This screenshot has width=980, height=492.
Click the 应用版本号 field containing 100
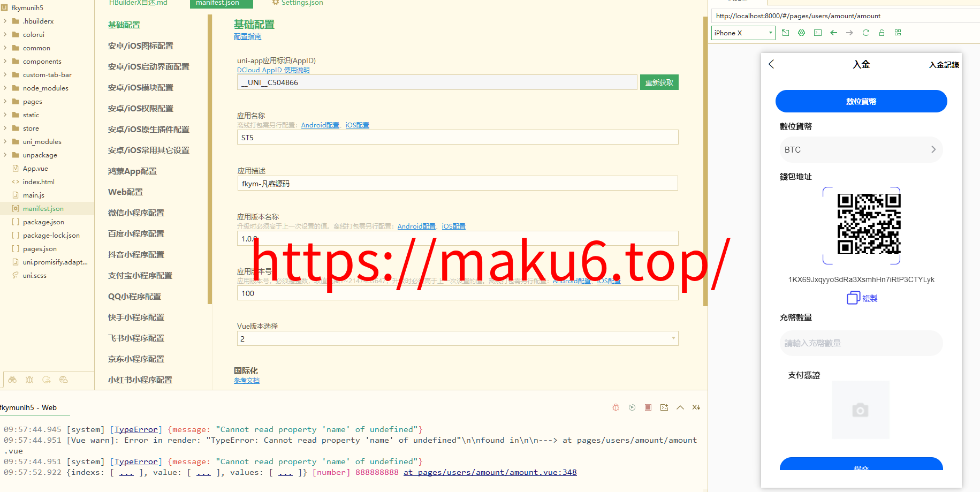[458, 293]
